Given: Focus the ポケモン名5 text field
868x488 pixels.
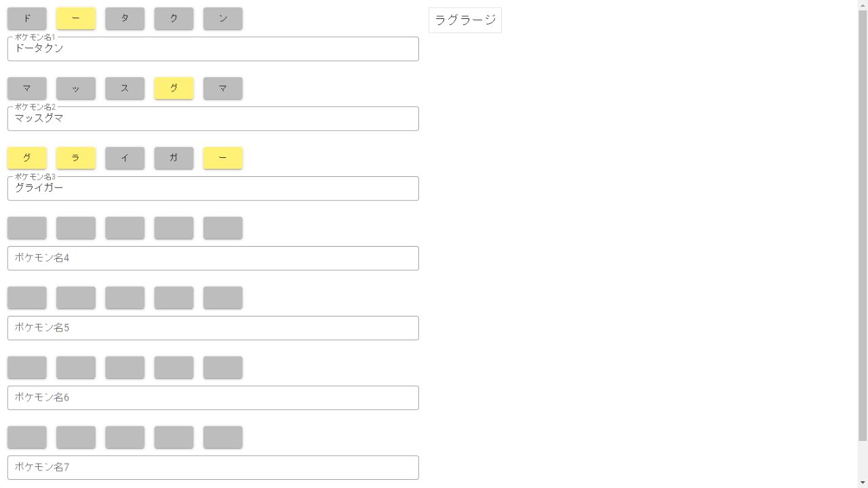Looking at the screenshot, I should pyautogui.click(x=213, y=328).
